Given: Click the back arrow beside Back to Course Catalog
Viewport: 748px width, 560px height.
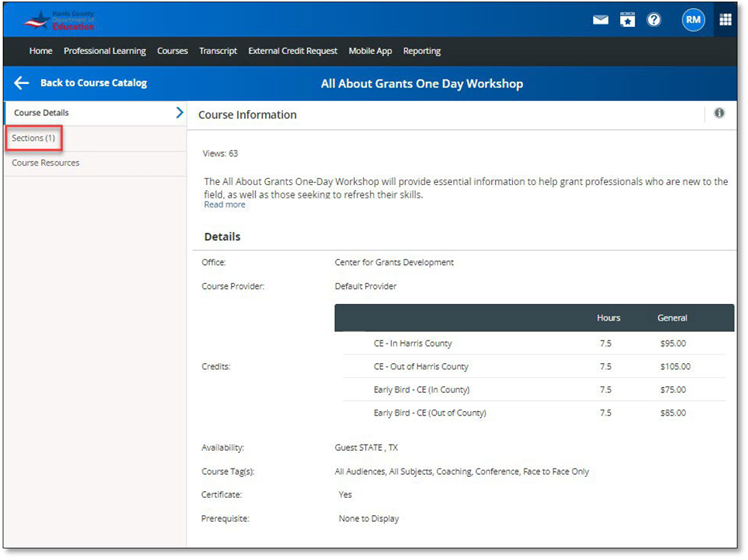Looking at the screenshot, I should coord(21,83).
